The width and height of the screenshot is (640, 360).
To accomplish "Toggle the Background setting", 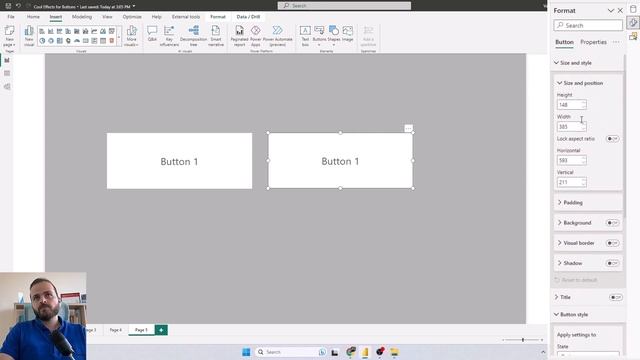I will click(612, 223).
